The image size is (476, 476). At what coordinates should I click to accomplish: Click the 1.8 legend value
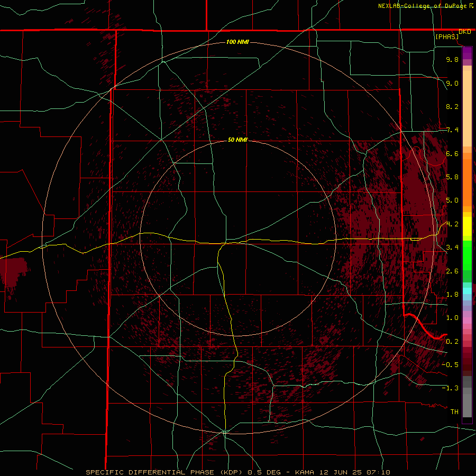452,295
